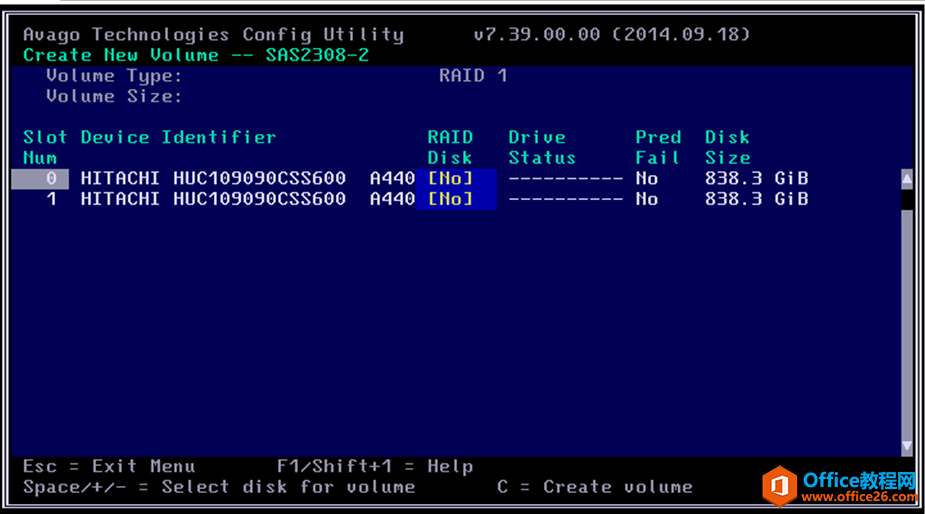The image size is (925, 514).
Task: Select slot number 1 cell
Action: [51, 199]
